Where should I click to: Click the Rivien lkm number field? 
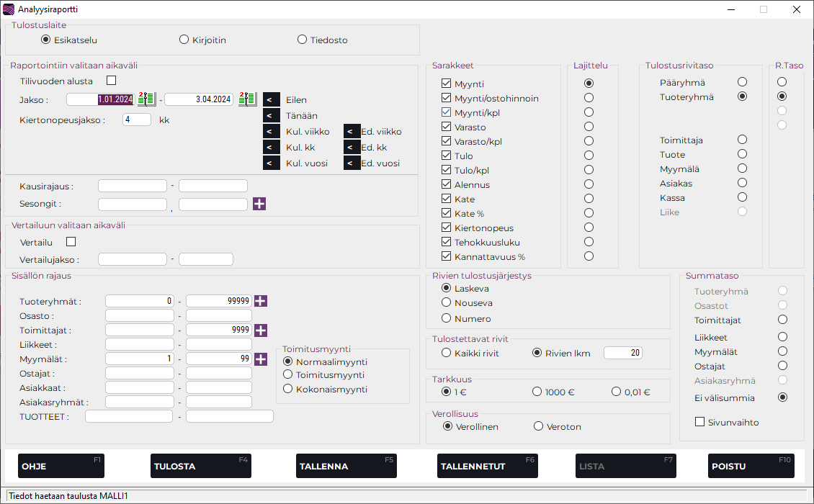click(622, 353)
